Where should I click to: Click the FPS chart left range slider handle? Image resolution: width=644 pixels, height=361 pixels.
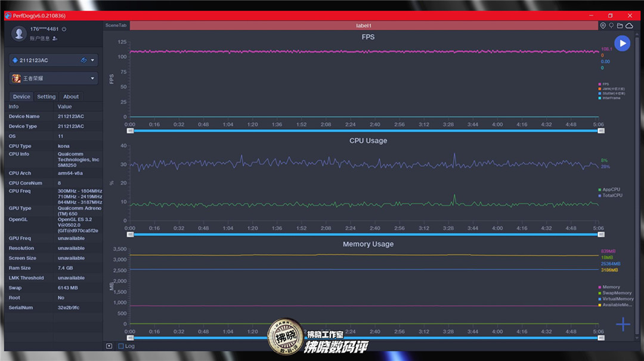pyautogui.click(x=130, y=131)
